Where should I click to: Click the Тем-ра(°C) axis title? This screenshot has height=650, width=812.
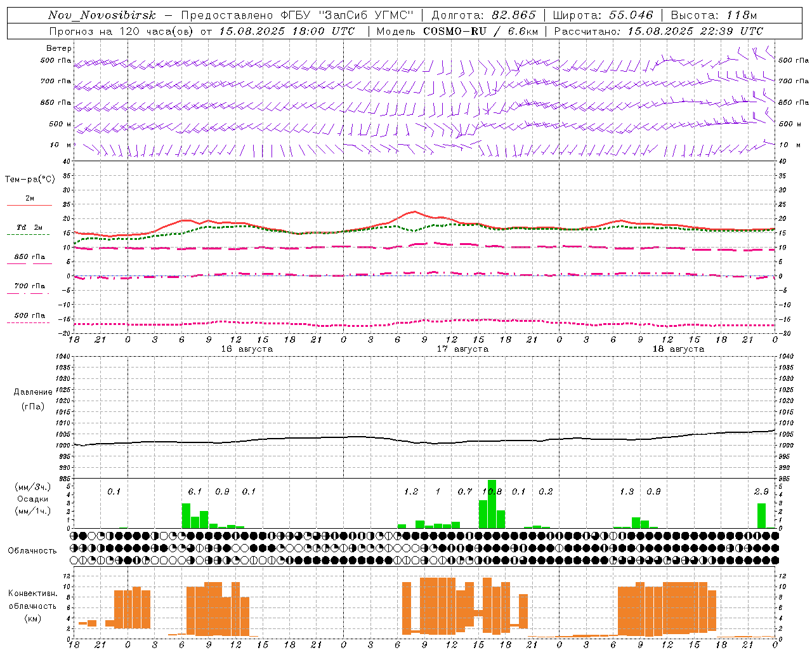[x=30, y=179]
